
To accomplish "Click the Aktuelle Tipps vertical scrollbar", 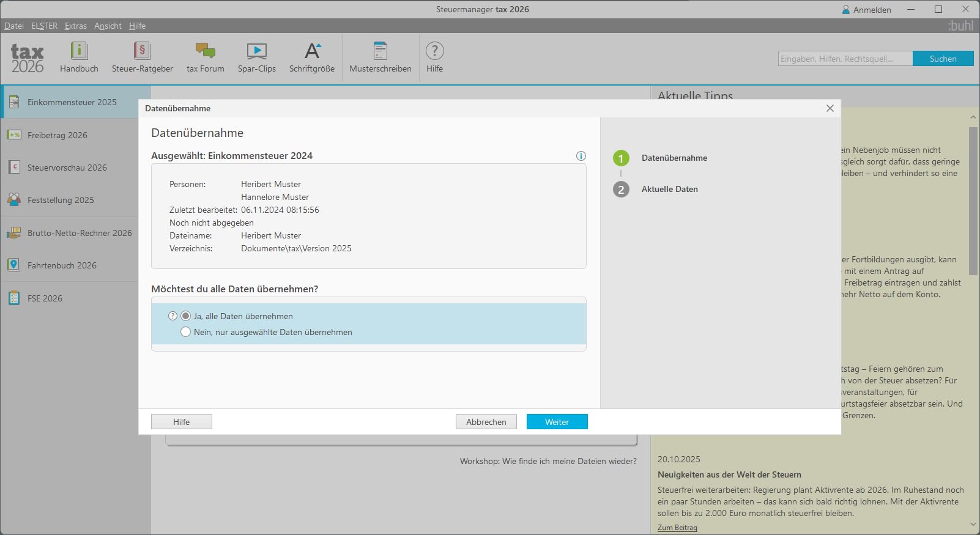I will click(973, 202).
